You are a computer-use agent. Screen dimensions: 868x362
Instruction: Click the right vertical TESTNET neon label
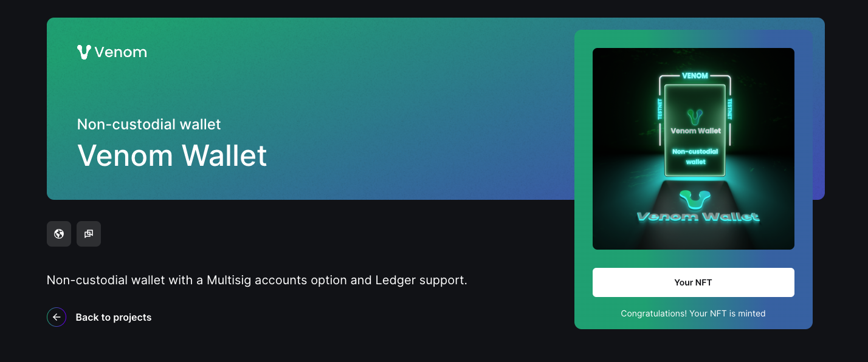coord(729,109)
